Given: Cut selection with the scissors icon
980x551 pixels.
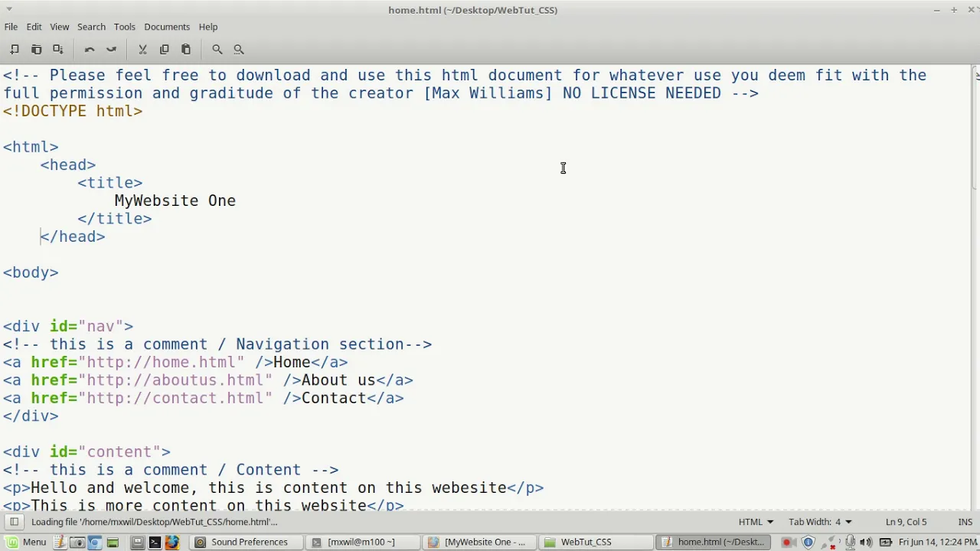Looking at the screenshot, I should click(x=142, y=49).
